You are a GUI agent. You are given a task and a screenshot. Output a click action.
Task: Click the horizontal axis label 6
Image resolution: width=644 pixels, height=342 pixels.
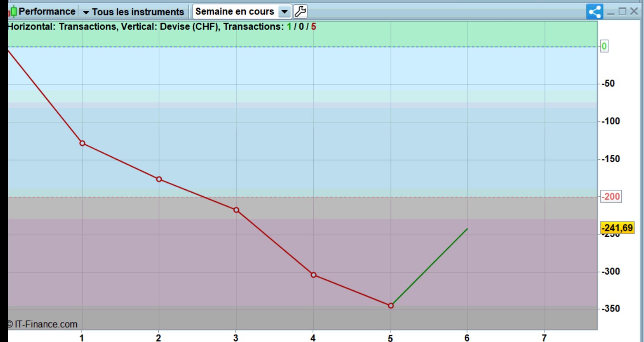pyautogui.click(x=467, y=337)
